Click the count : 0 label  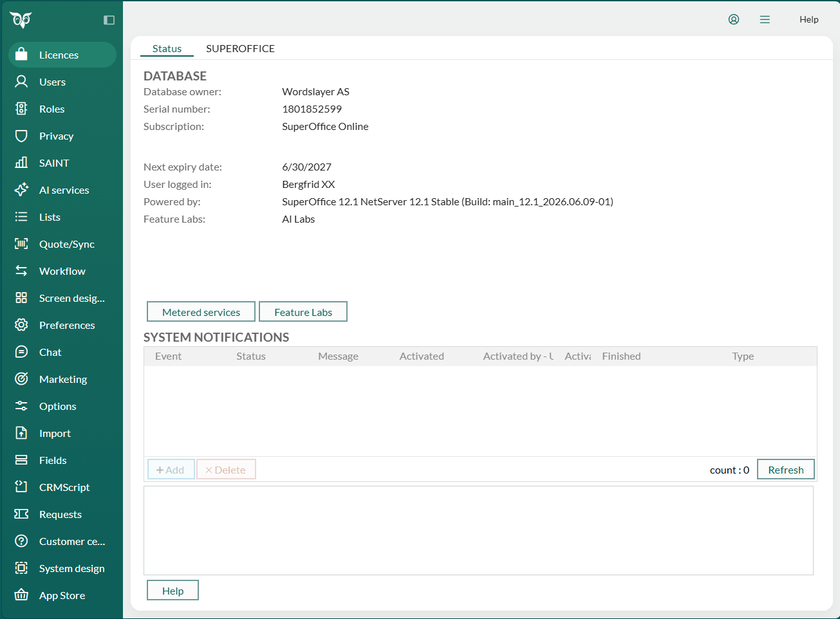729,470
